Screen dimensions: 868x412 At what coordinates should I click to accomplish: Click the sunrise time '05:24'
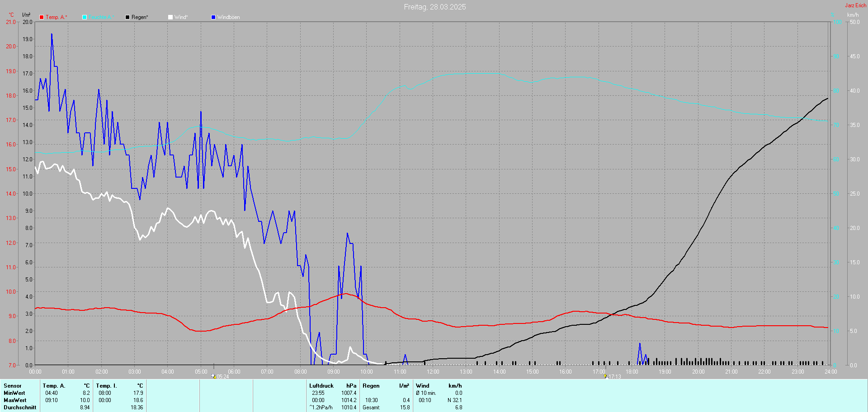coord(223,377)
